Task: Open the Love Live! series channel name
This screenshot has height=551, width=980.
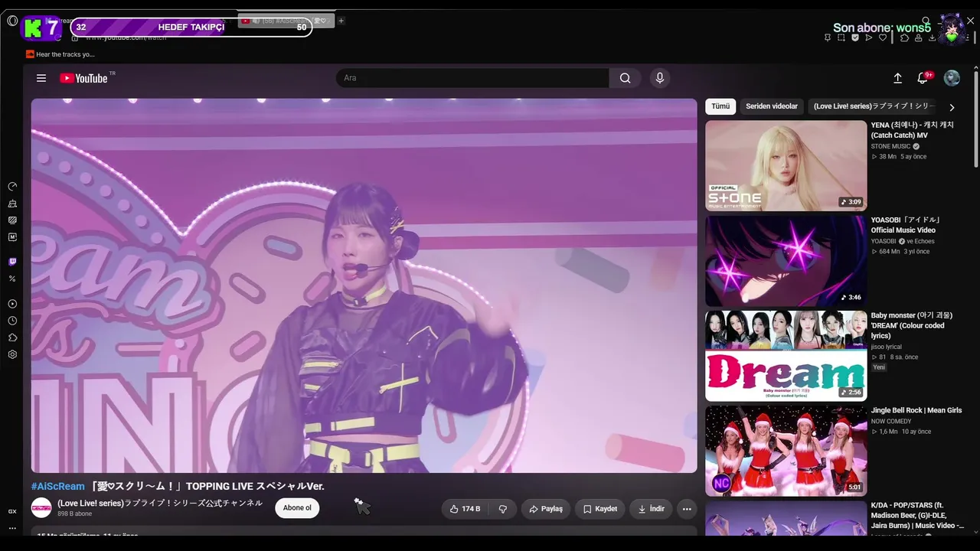Action: [160, 504]
